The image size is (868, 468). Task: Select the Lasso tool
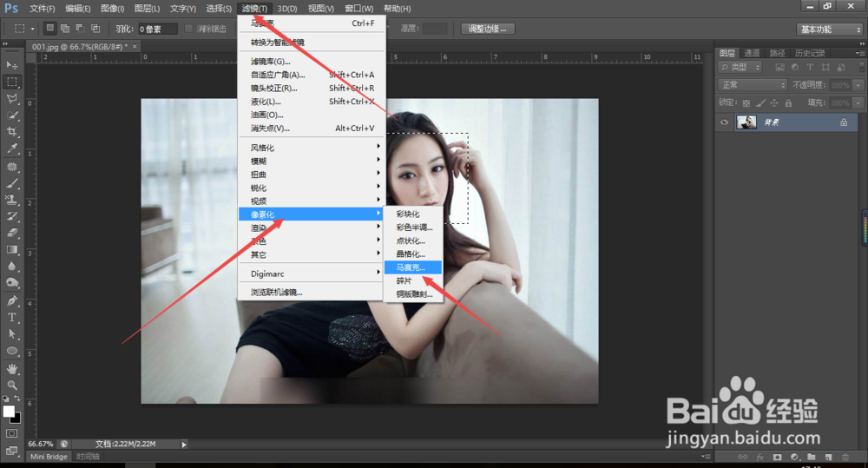click(11, 99)
